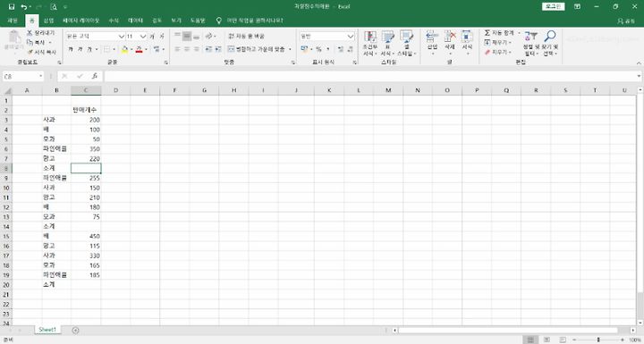Image resolution: width=644 pixels, height=344 pixels.
Task: Expand Merge and Center dropdown arrow
Action: 290,49
